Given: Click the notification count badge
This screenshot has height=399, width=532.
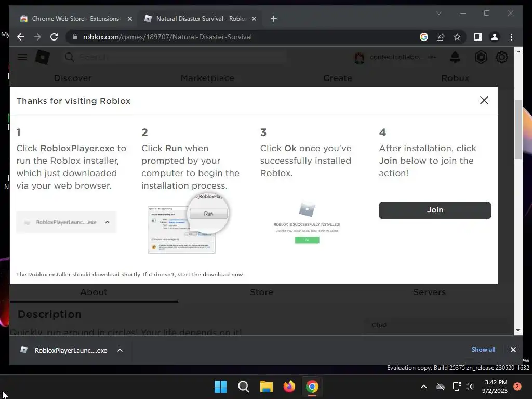Looking at the screenshot, I should [x=517, y=387].
